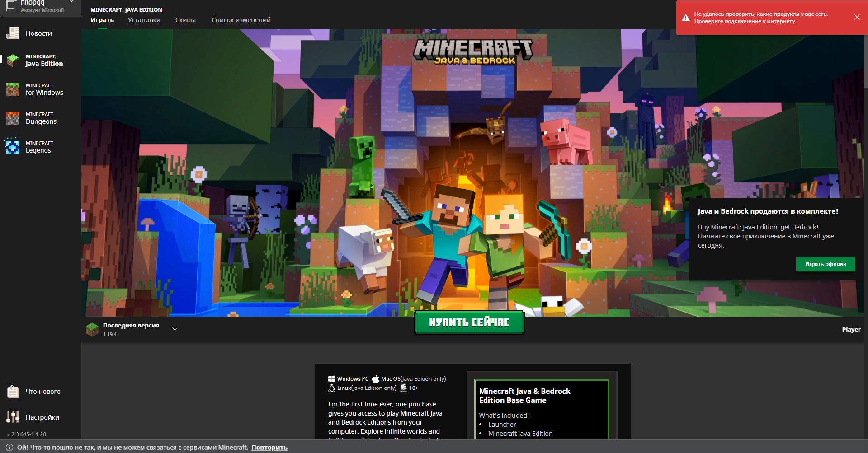This screenshot has width=868, height=453.
Task: Open Настройки settings label
Action: click(42, 417)
